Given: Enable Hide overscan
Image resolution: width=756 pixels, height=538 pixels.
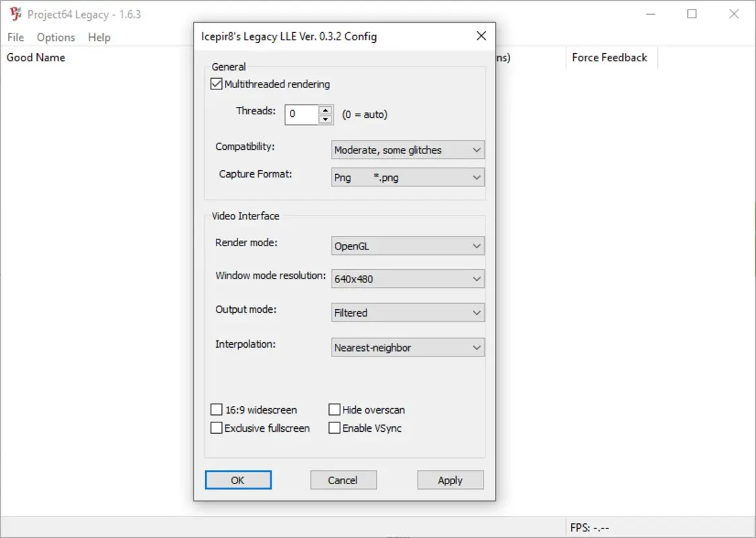Looking at the screenshot, I should pos(334,409).
